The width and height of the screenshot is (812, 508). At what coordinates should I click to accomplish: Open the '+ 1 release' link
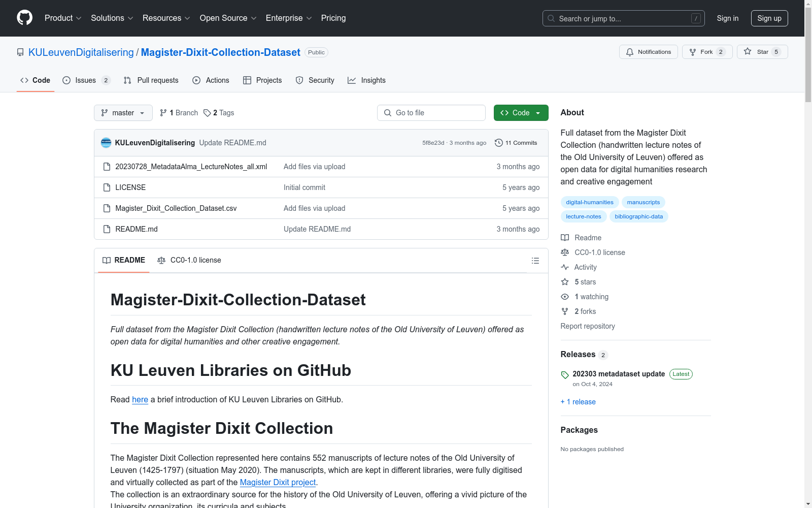coord(578,402)
